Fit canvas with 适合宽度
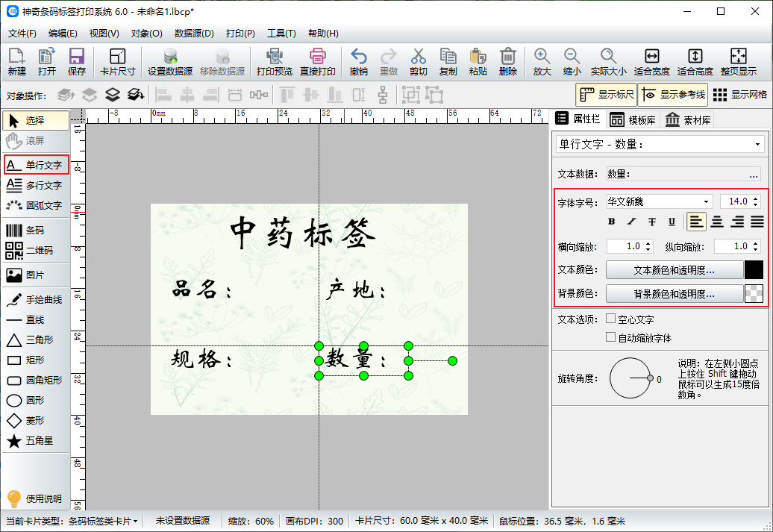773x532 pixels. [651, 62]
